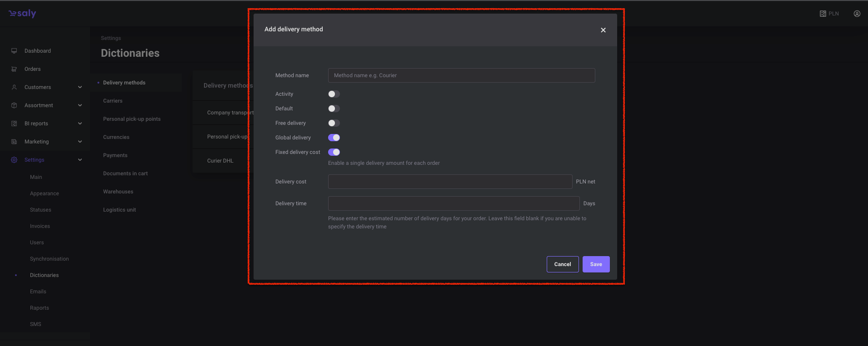Click the Marketing icon in sidebar
Screen dimensions: 868x346
coord(14,142)
